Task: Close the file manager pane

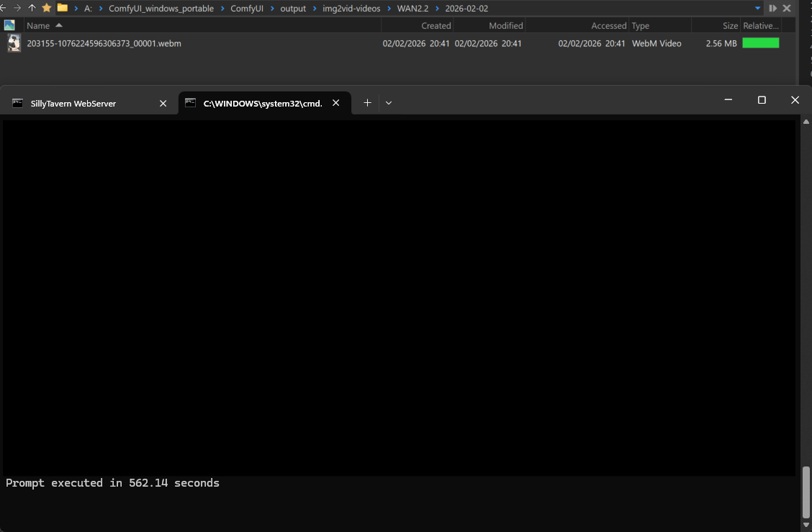Action: click(787, 9)
